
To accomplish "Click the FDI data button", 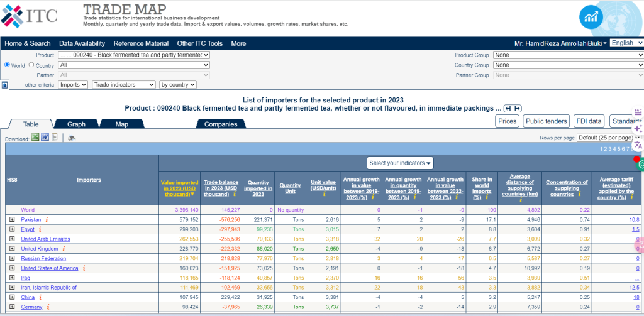I will [590, 121].
